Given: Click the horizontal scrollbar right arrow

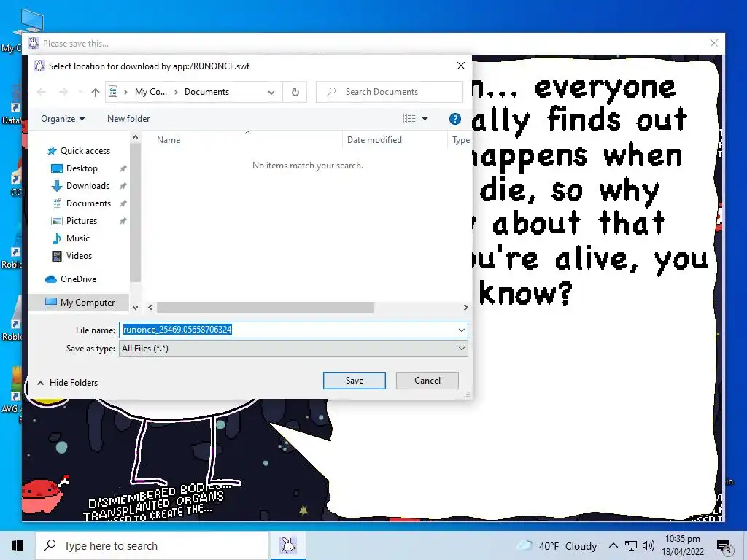Looking at the screenshot, I should tap(466, 308).
